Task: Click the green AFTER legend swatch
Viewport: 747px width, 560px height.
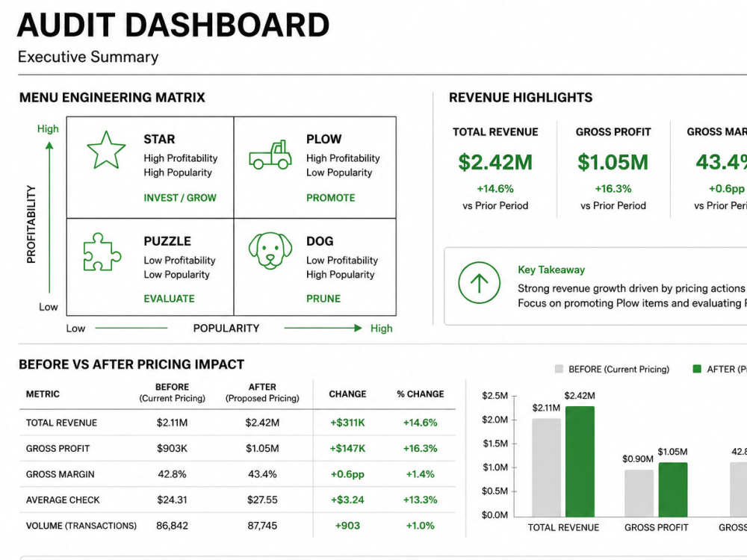Action: click(697, 369)
